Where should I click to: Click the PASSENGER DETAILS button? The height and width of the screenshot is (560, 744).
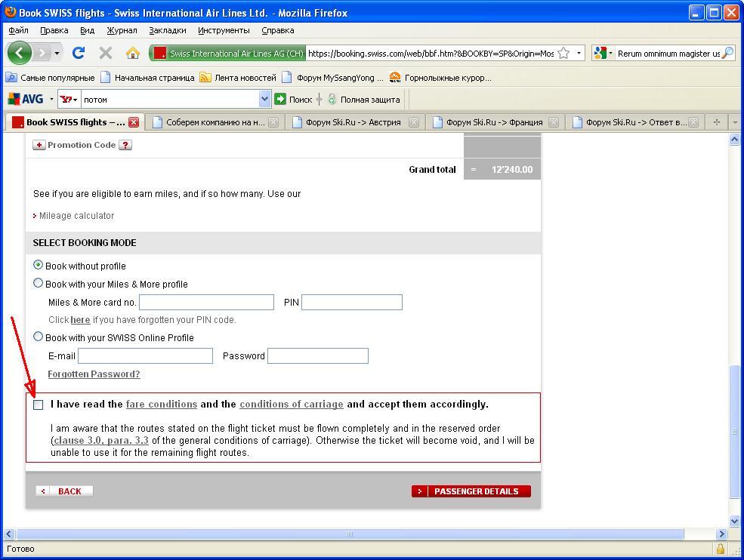click(x=471, y=491)
